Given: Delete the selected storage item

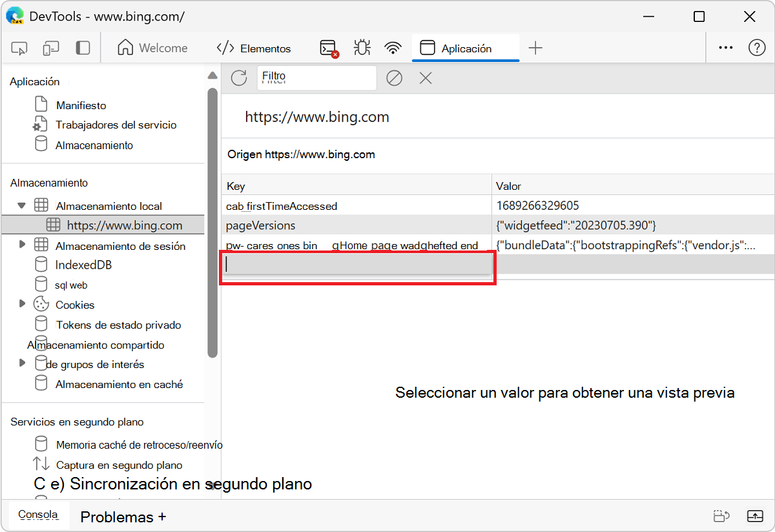Looking at the screenshot, I should pyautogui.click(x=424, y=77).
